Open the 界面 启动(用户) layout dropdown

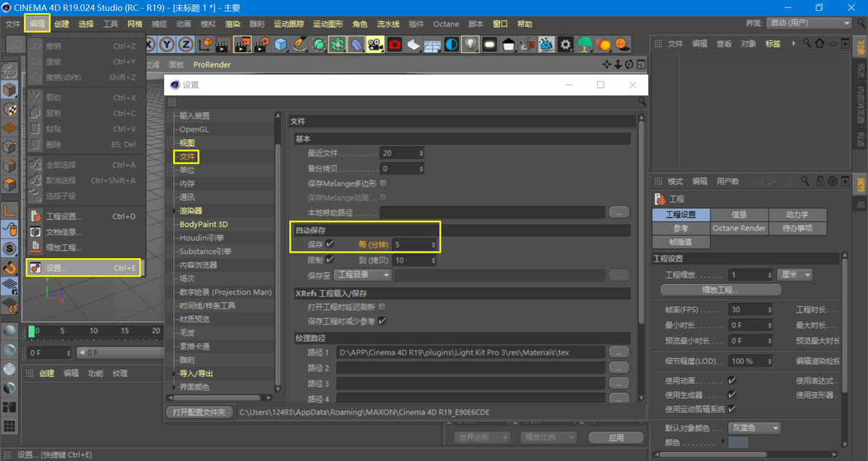[x=809, y=23]
